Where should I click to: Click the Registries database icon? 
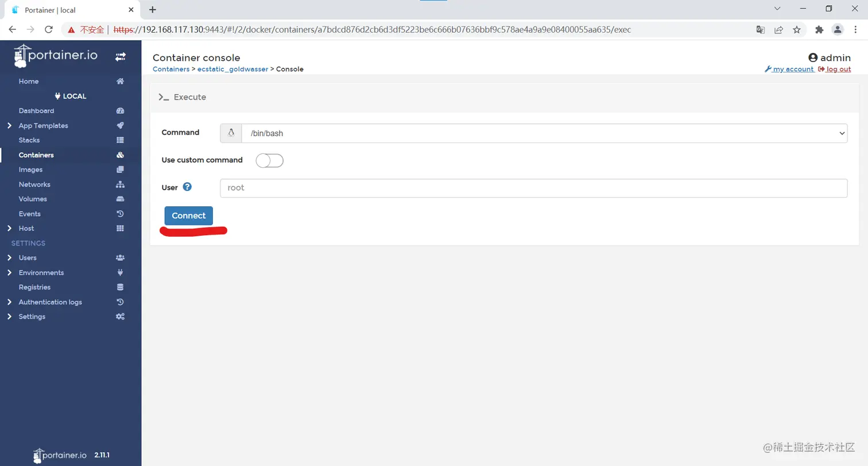[120, 287]
